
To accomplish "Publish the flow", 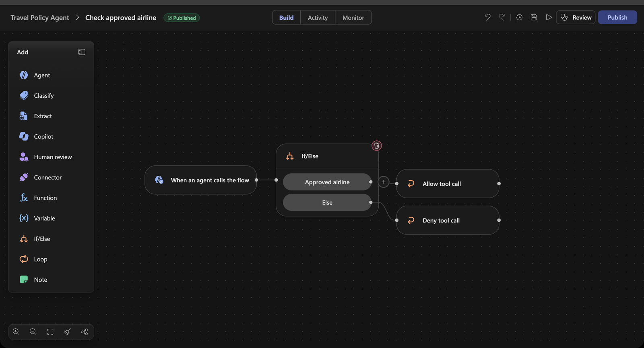I will (x=617, y=17).
